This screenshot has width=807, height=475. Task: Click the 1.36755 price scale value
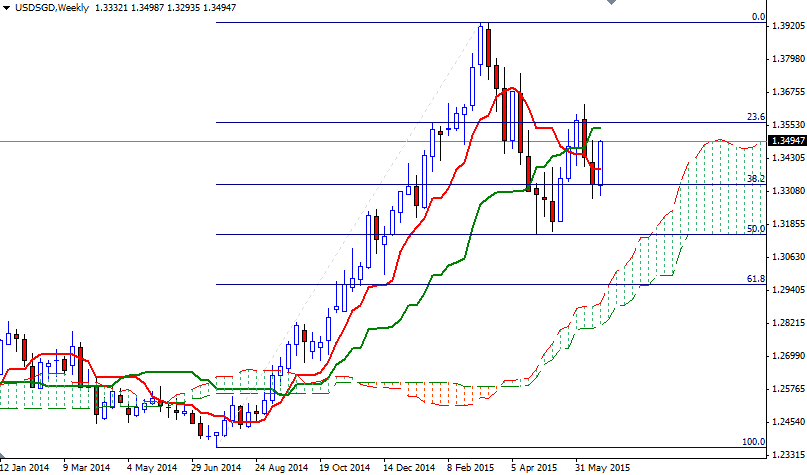point(788,92)
